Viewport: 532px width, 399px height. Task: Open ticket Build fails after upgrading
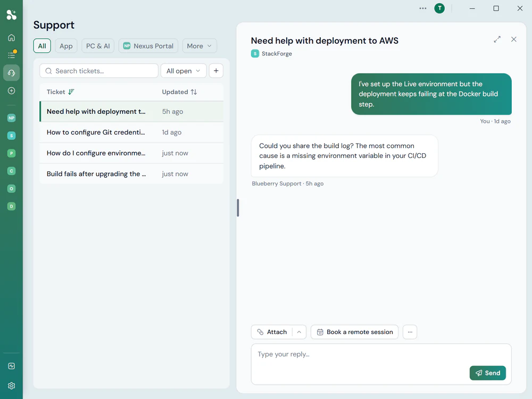pos(131,174)
